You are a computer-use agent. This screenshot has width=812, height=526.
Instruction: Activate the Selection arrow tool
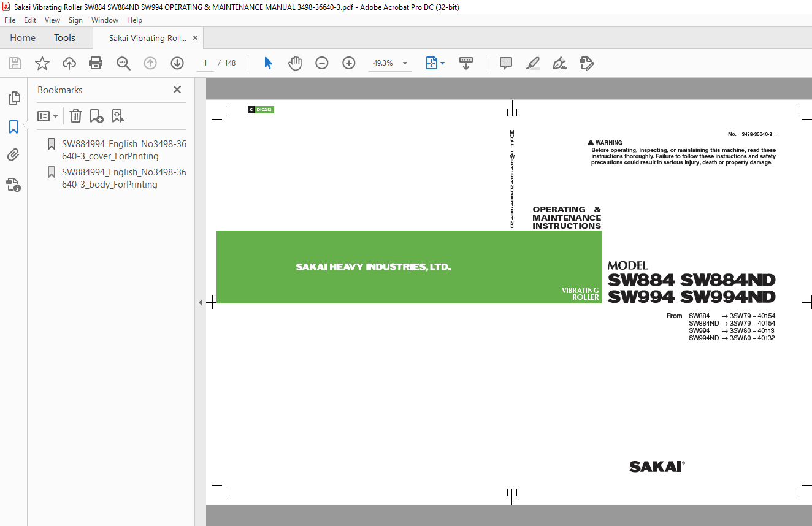(268, 63)
